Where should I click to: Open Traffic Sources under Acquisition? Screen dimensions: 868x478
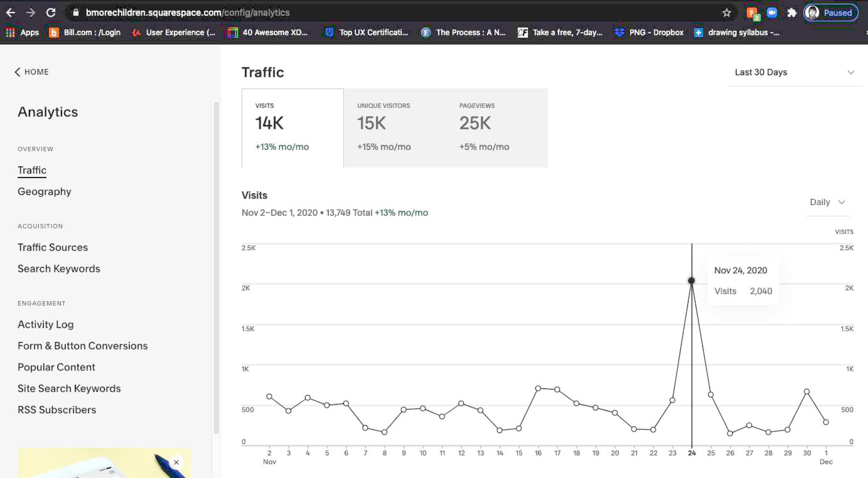tap(53, 247)
